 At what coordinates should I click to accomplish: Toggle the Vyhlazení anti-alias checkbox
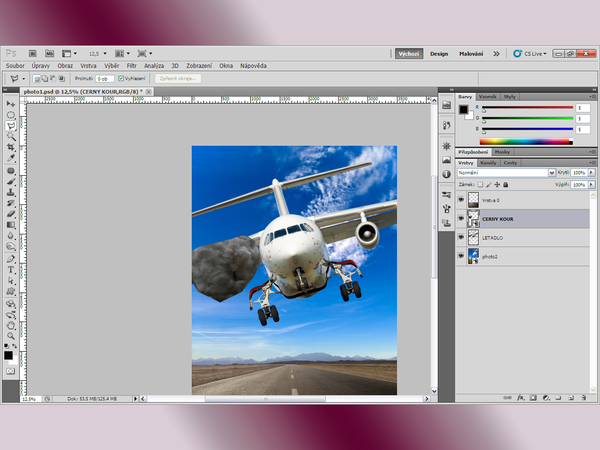tap(121, 78)
